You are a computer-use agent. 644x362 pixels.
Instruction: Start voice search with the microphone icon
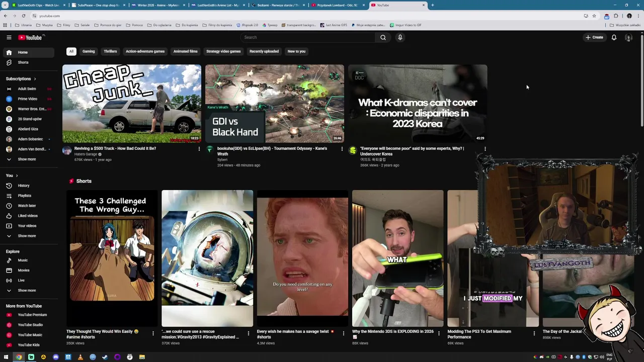point(400,37)
